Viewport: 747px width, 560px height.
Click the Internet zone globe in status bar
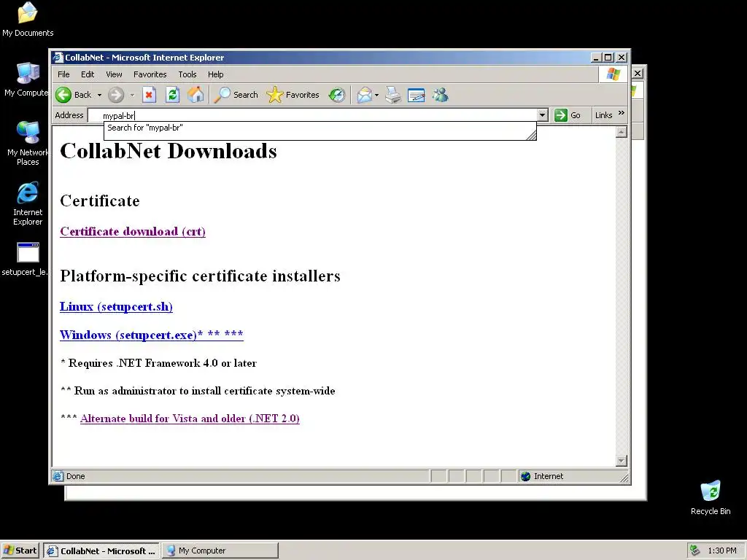[x=525, y=476]
